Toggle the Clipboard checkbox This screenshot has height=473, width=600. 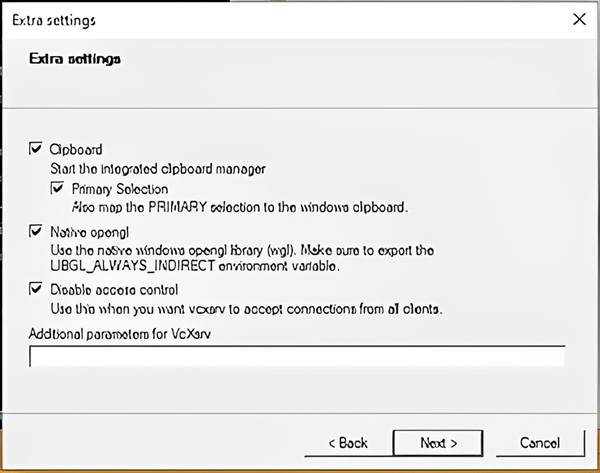tap(36, 149)
